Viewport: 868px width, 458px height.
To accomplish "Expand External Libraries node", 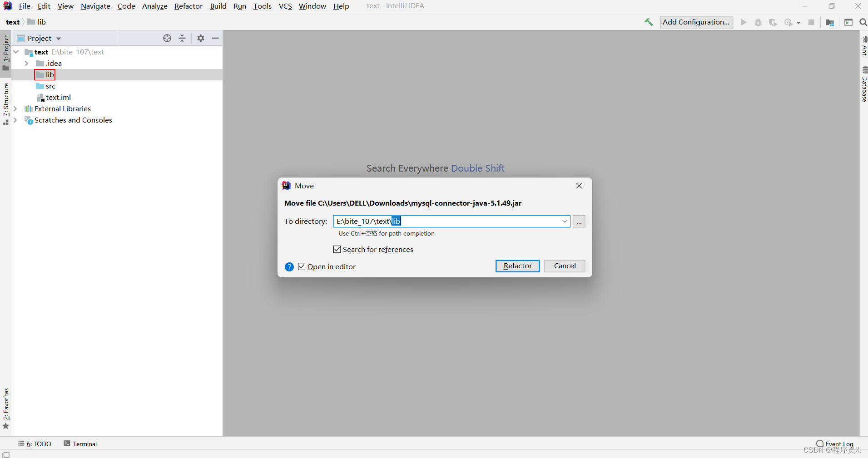I will pos(15,109).
